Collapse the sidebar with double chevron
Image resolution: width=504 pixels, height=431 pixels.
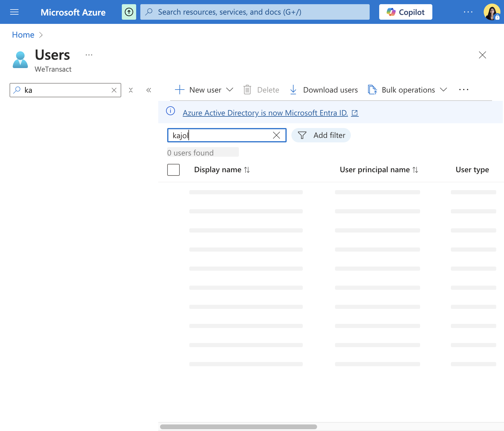pos(149,90)
